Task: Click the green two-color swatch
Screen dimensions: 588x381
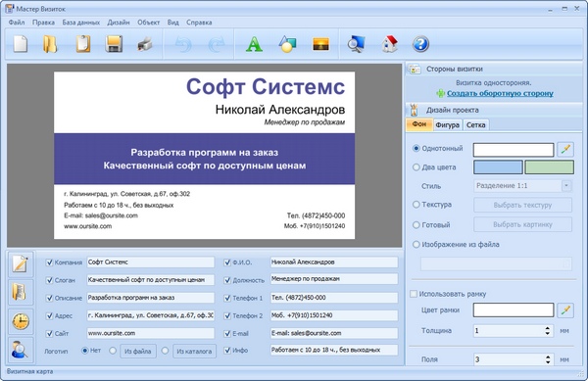Action: coord(549,167)
